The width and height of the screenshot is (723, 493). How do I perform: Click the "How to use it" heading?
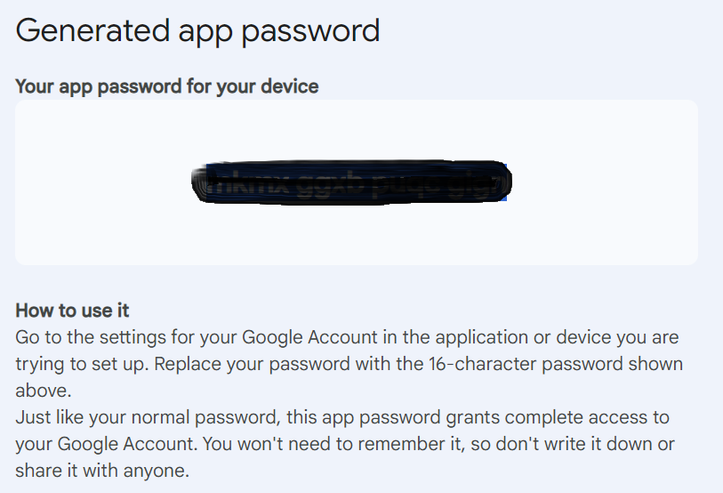point(73,311)
